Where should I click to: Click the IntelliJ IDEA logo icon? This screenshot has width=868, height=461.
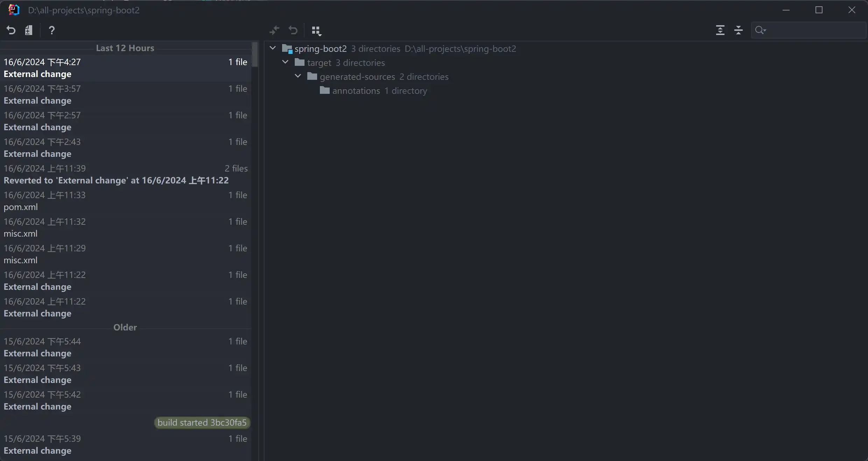click(x=14, y=10)
